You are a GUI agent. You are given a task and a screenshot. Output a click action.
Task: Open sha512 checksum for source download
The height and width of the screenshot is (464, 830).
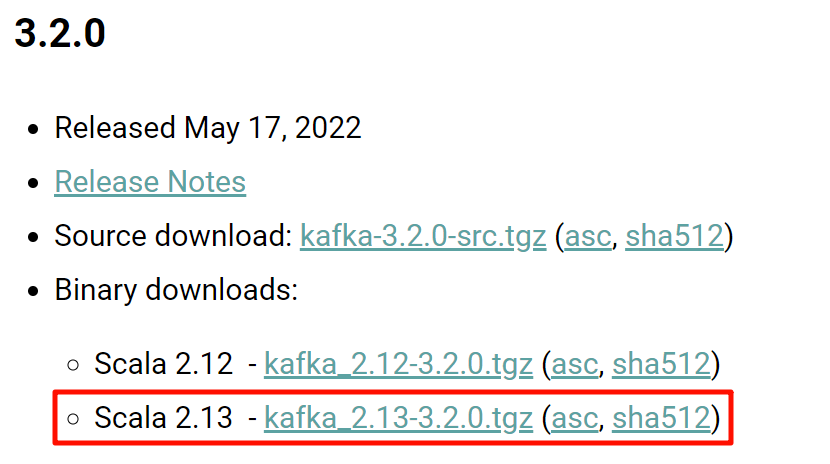click(x=673, y=237)
